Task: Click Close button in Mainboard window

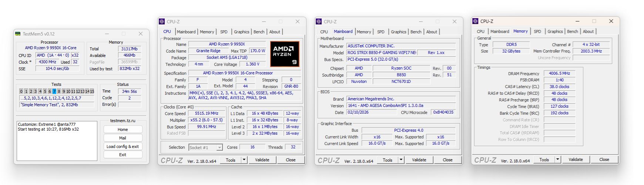Action: click(x=447, y=160)
